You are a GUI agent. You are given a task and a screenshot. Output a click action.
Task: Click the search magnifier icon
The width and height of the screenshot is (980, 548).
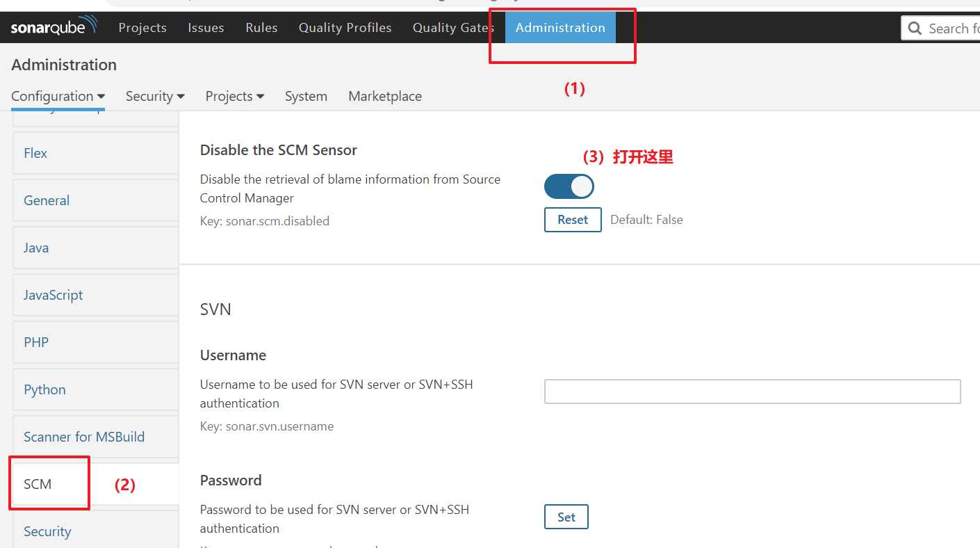point(915,29)
